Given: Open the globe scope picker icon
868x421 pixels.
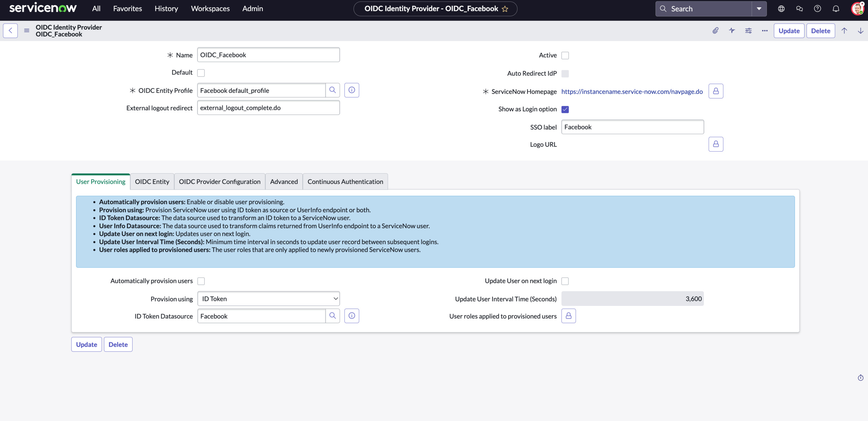Looking at the screenshot, I should [x=781, y=9].
